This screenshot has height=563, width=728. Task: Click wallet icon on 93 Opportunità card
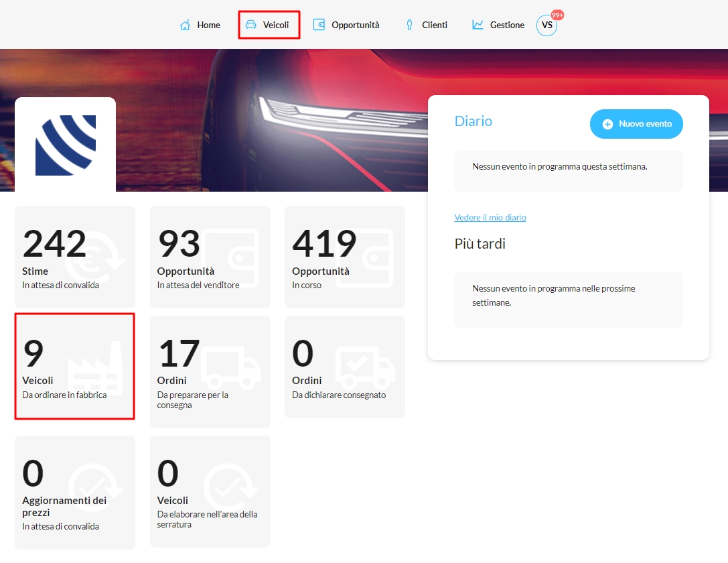230,258
